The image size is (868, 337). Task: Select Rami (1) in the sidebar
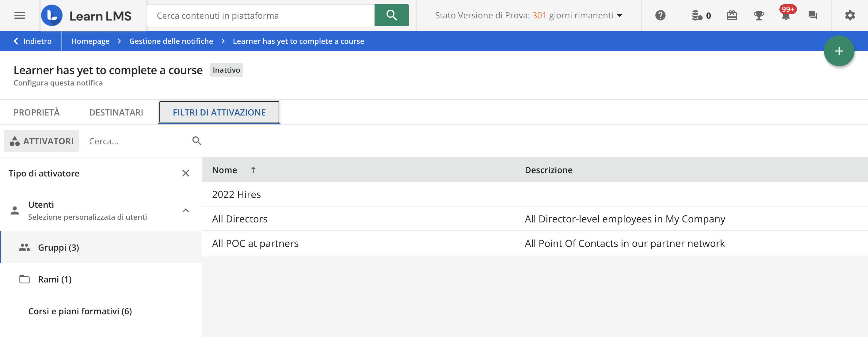tap(101, 279)
